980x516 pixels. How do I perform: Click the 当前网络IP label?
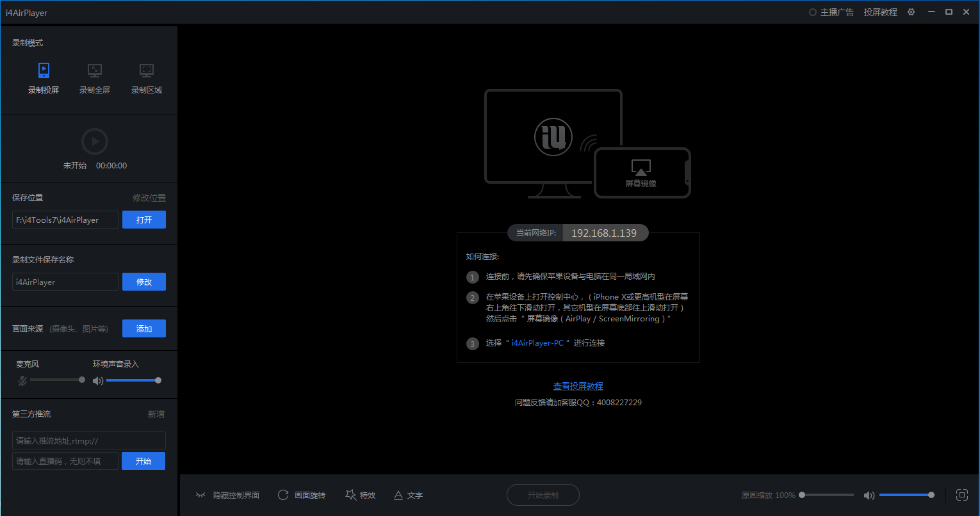pyautogui.click(x=536, y=233)
